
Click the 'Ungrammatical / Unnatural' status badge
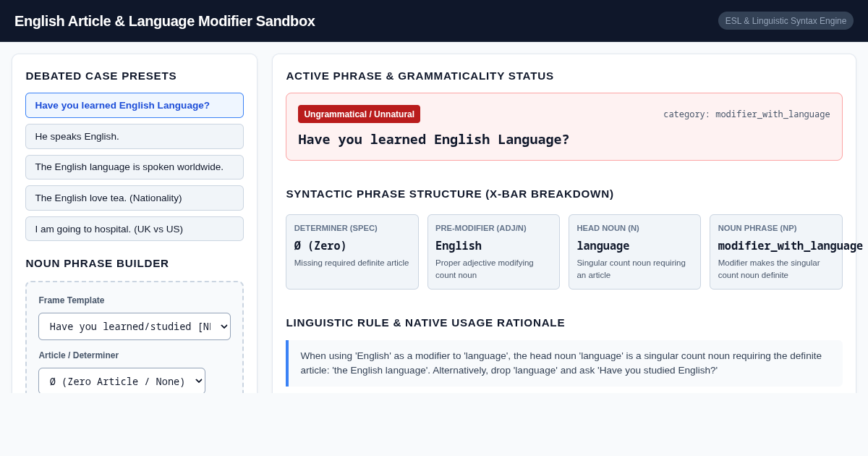(x=359, y=114)
